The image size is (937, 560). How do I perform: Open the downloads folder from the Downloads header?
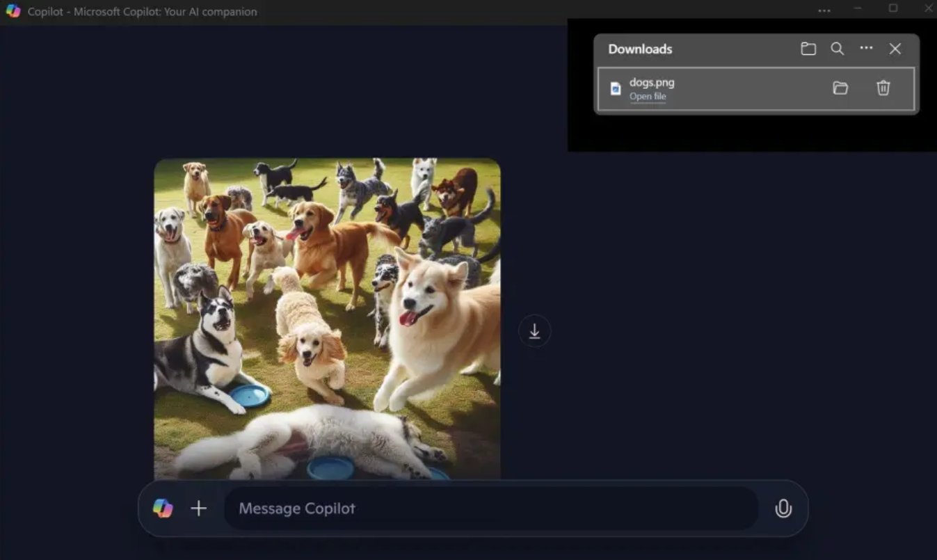[x=808, y=49]
